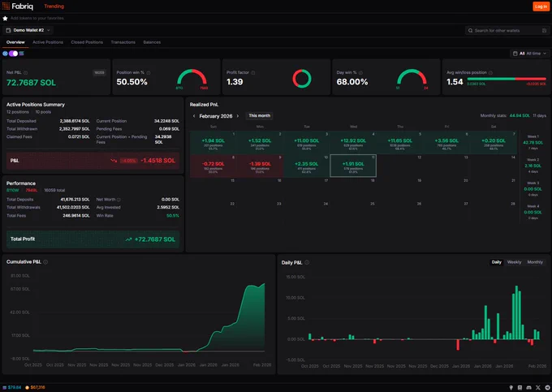Click the info icon next to Profit factor

[x=253, y=73]
